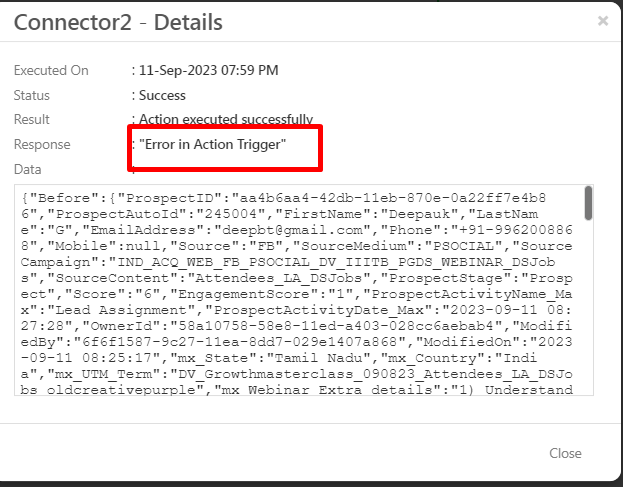Click the "Success" status value
Screen dimensions: 623x487
(x=162, y=95)
